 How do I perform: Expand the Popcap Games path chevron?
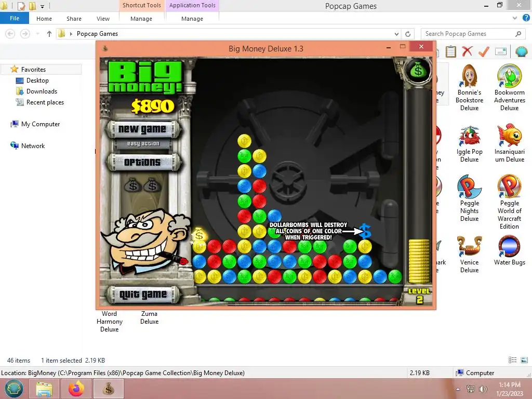pyautogui.click(x=71, y=34)
